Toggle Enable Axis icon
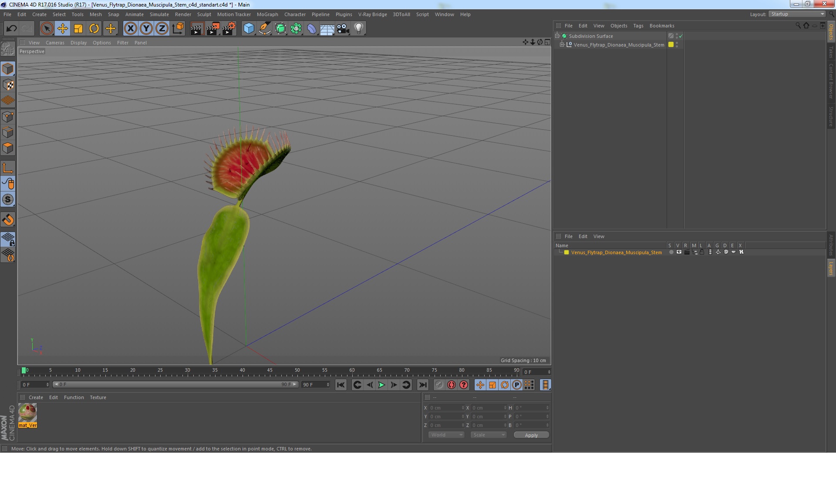Screen dimensions: 836x504 (x=8, y=168)
